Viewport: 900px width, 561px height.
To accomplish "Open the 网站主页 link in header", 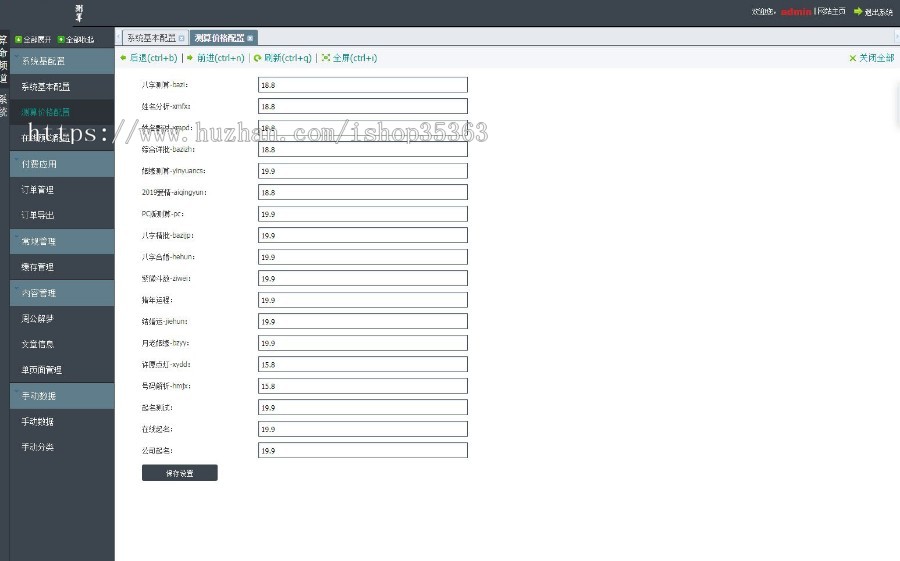I will click(829, 12).
